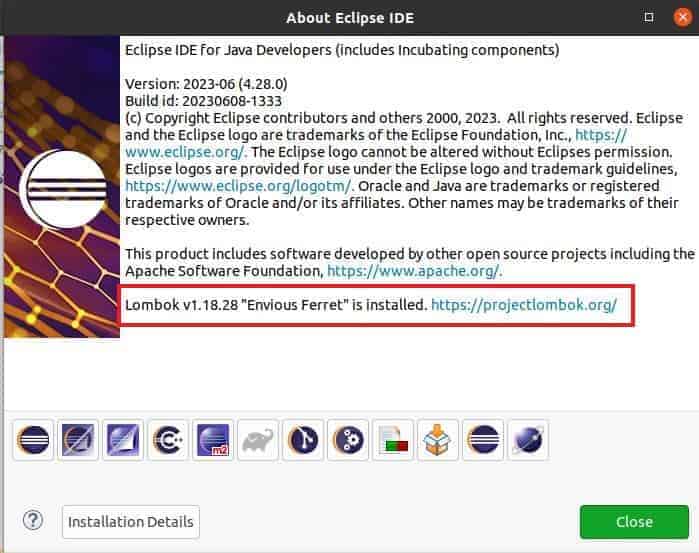Close dialog with the orange X button
The height and width of the screenshot is (553, 699).
(682, 17)
